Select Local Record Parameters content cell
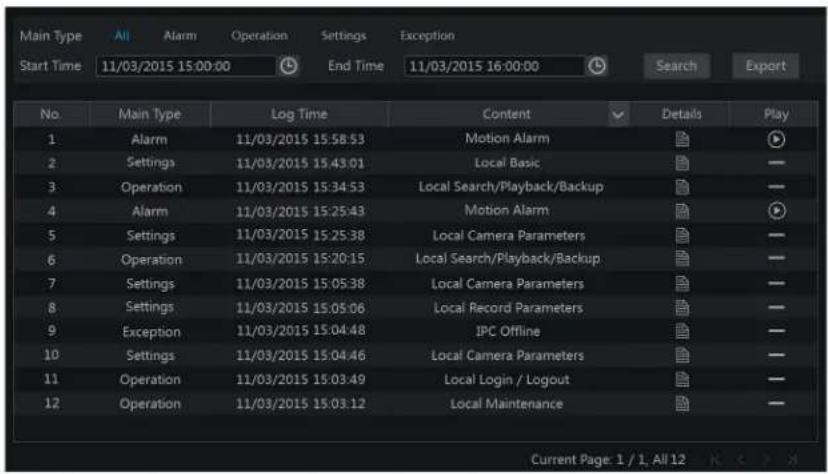This screenshot has height=474, width=828. pyautogui.click(x=508, y=308)
